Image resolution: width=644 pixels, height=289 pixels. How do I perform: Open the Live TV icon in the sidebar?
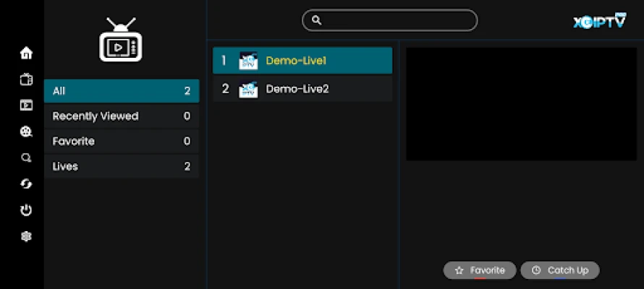point(26,79)
